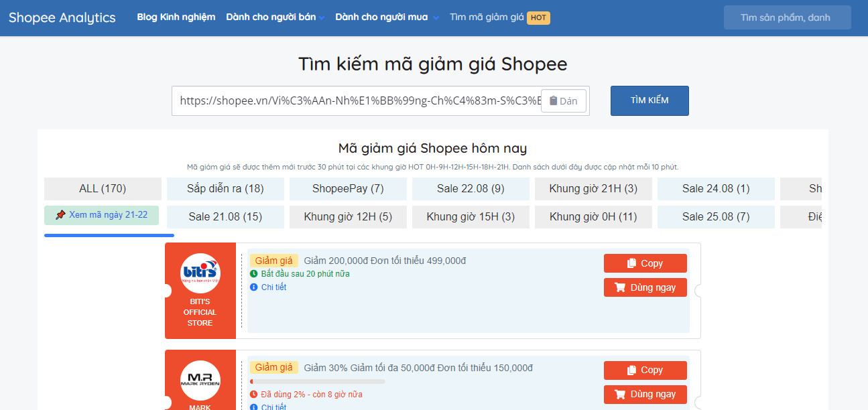Click the HOT badge in navigation bar

538,17
